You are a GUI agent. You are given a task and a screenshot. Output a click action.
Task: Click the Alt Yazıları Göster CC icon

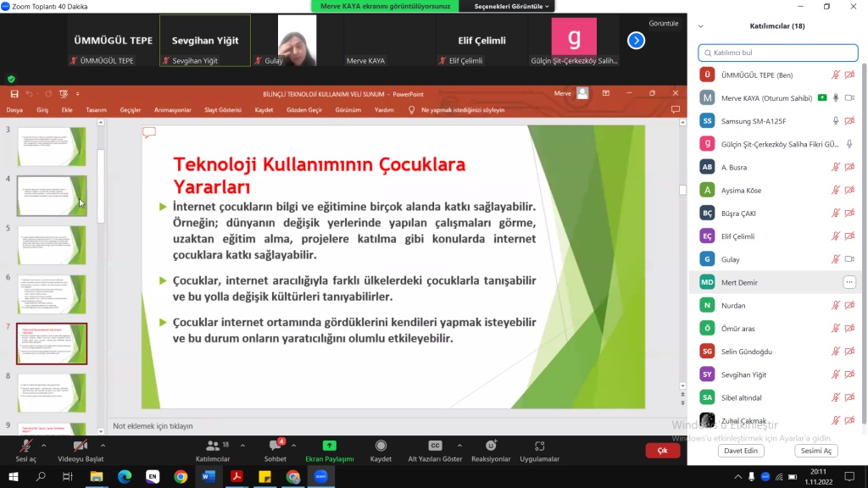click(435, 446)
